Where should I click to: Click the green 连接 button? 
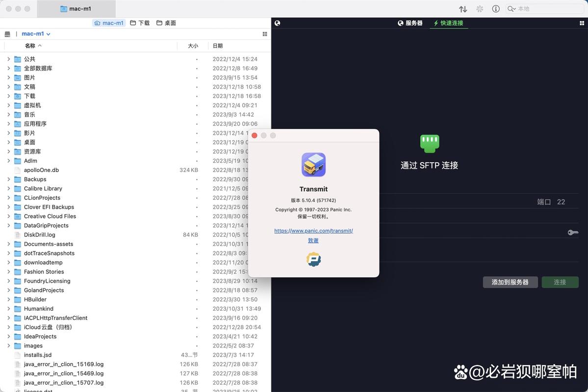[x=560, y=282]
